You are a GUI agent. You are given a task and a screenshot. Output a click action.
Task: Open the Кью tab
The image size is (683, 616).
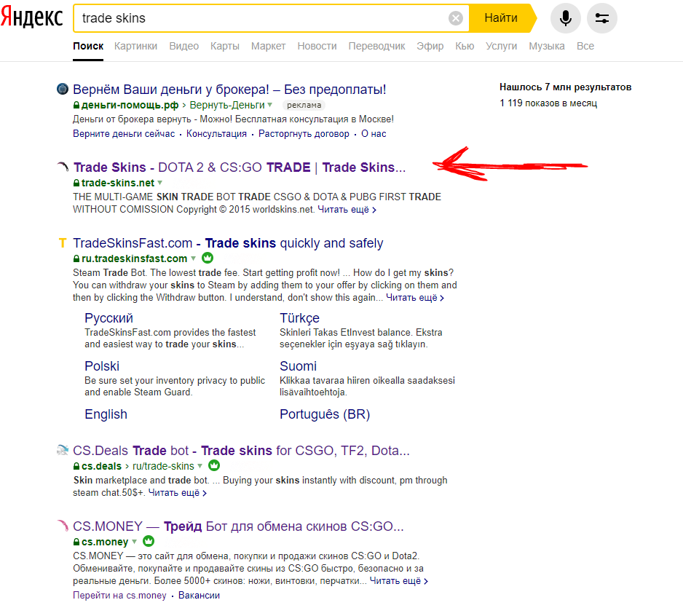pos(465,46)
